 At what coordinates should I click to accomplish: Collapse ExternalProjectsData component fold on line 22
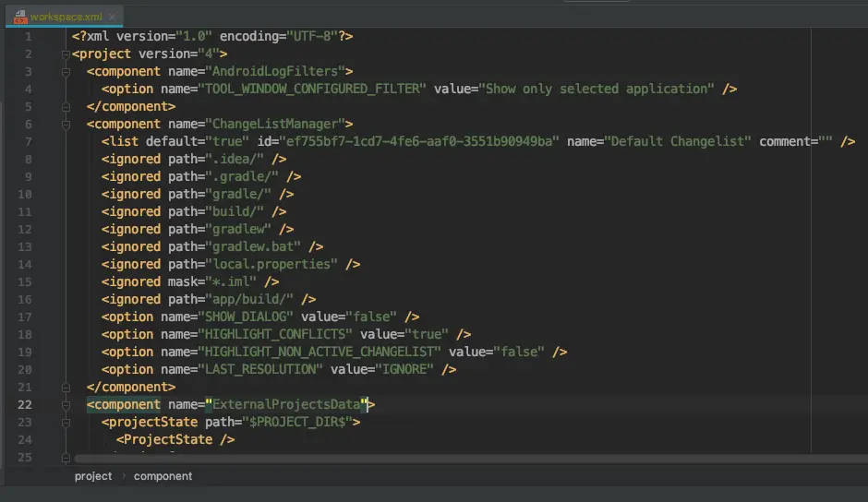click(x=66, y=405)
